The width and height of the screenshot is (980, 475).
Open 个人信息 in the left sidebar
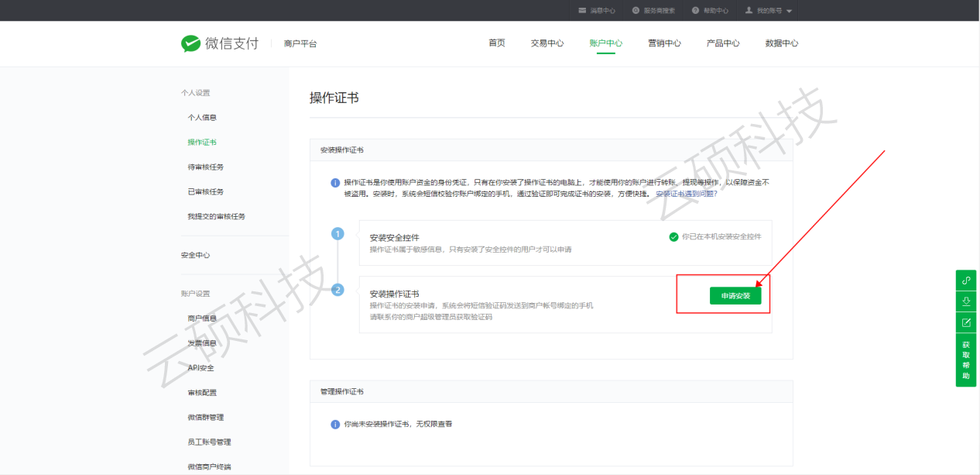pyautogui.click(x=202, y=118)
